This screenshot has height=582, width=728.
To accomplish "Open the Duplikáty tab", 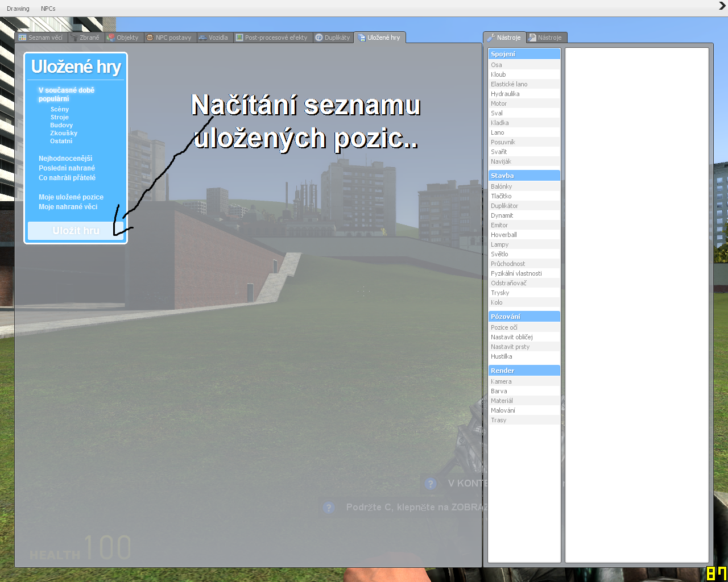I will 333,38.
